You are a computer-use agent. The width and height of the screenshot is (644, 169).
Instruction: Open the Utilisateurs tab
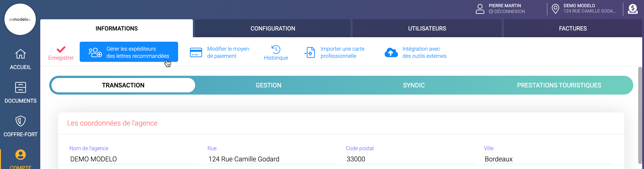(427, 28)
